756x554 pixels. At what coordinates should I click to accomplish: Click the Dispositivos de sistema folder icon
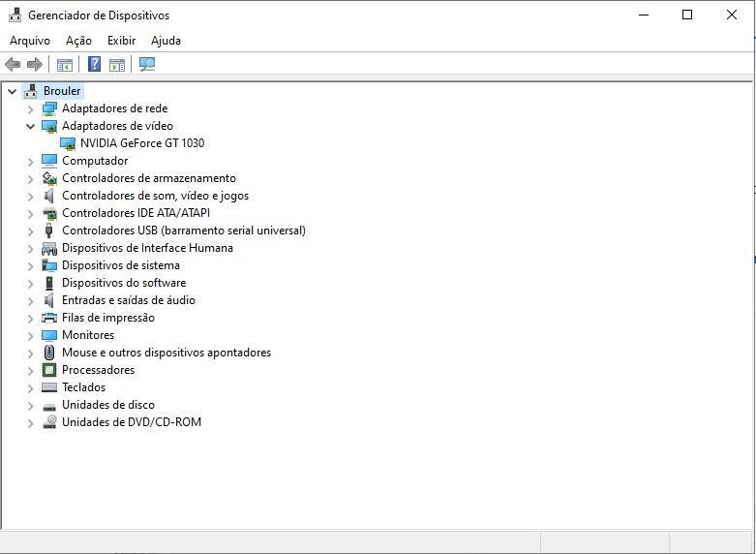point(49,265)
